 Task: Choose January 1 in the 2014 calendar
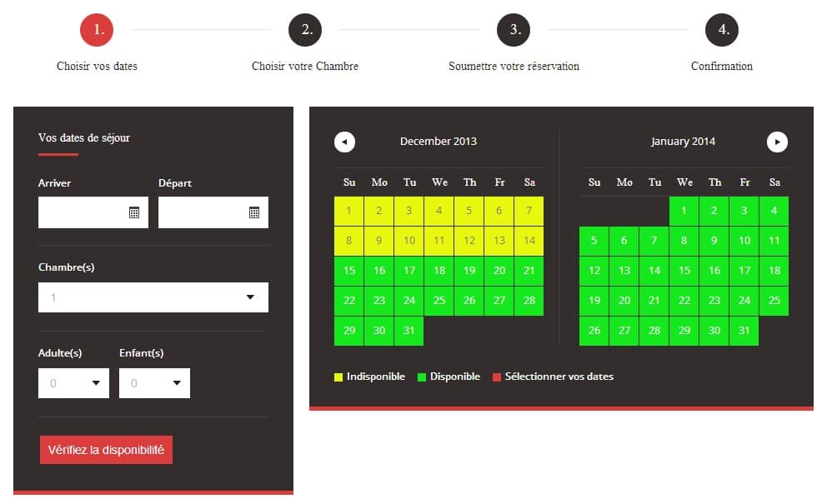click(x=684, y=211)
